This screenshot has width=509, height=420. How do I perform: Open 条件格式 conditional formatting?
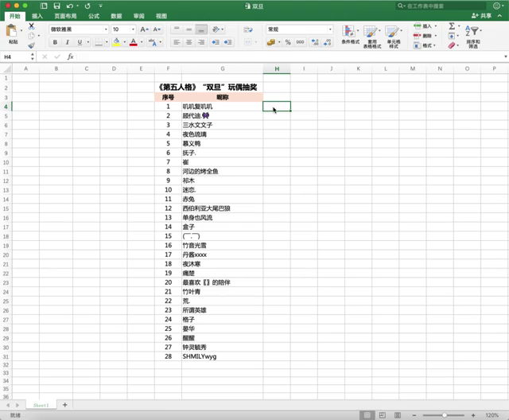(x=351, y=36)
